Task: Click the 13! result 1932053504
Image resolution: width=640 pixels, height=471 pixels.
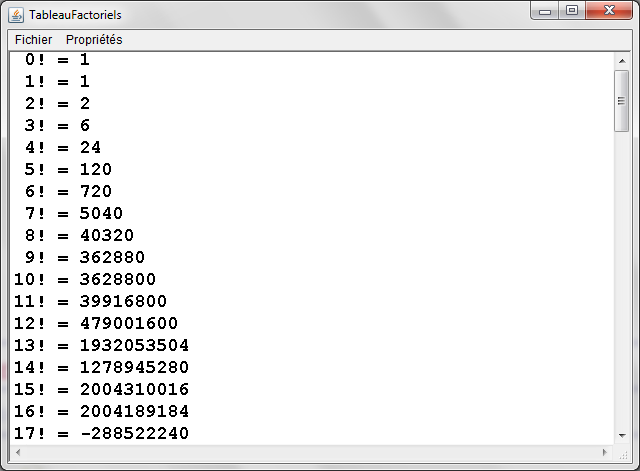Action: [x=134, y=345]
